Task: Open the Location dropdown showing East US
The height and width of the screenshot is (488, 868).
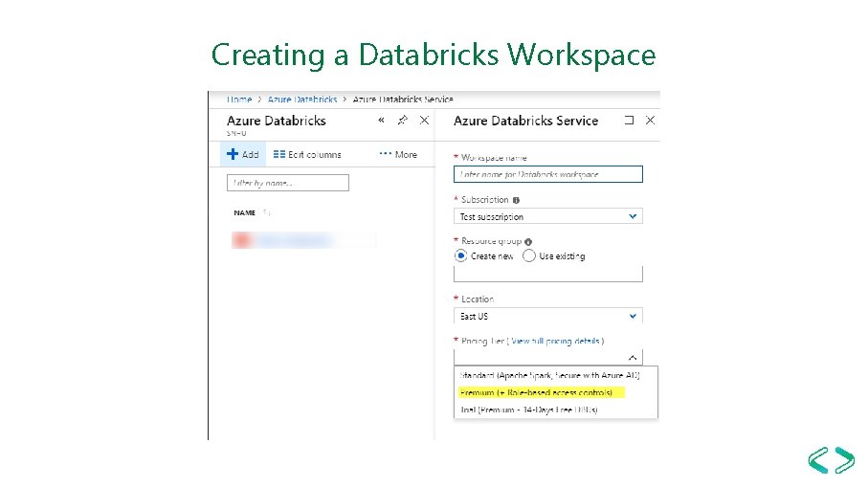Action: [548, 316]
